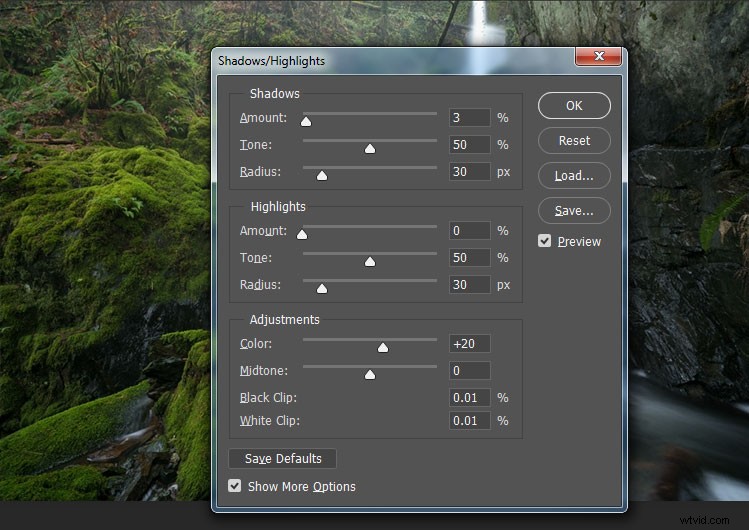Select the Color value field showing +20
The width and height of the screenshot is (749, 530).
coord(469,344)
